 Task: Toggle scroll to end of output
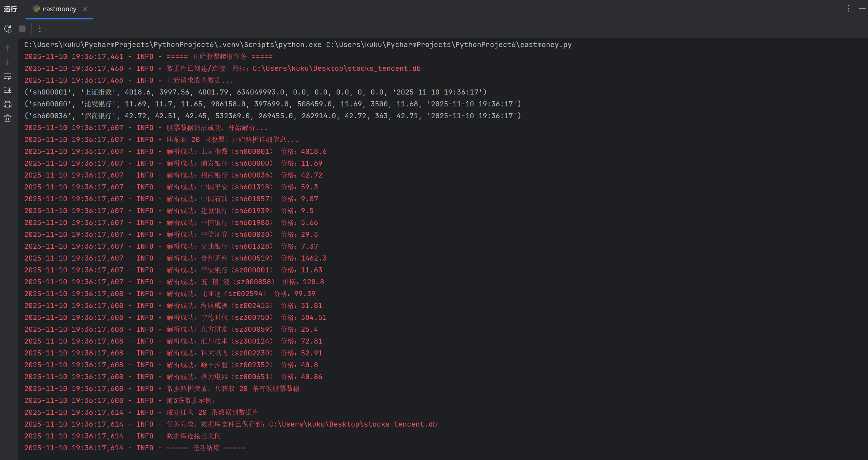pos(8,90)
